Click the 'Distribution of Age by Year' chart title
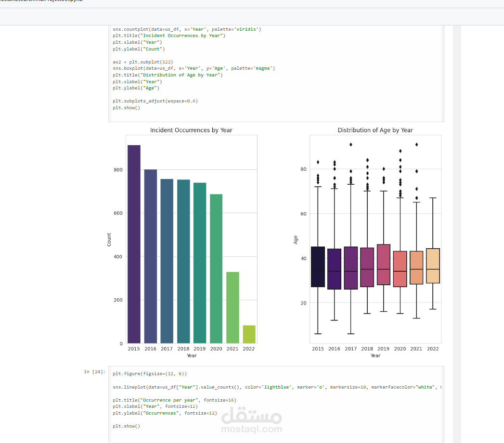The height and width of the screenshot is (443, 504). 375,130
